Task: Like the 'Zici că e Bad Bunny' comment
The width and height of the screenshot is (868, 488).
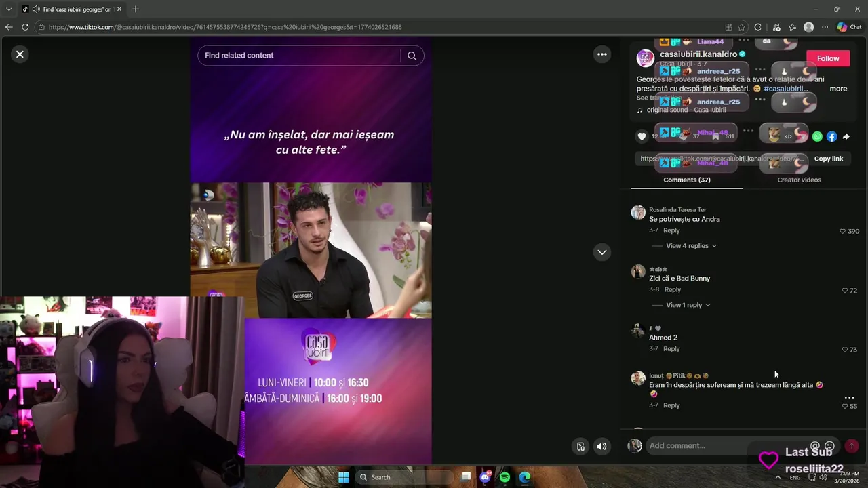Action: click(845, 290)
